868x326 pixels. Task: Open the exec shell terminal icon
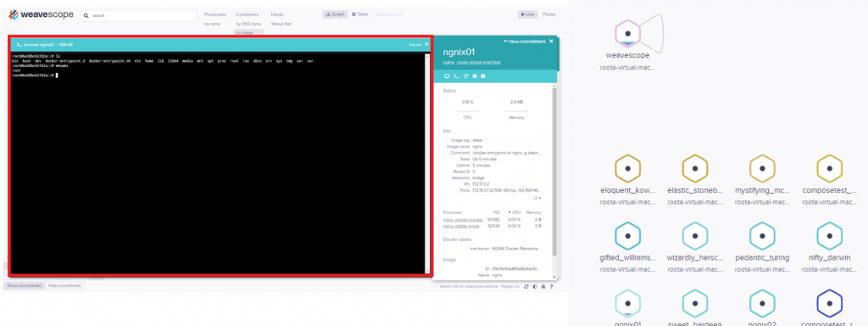tap(456, 76)
